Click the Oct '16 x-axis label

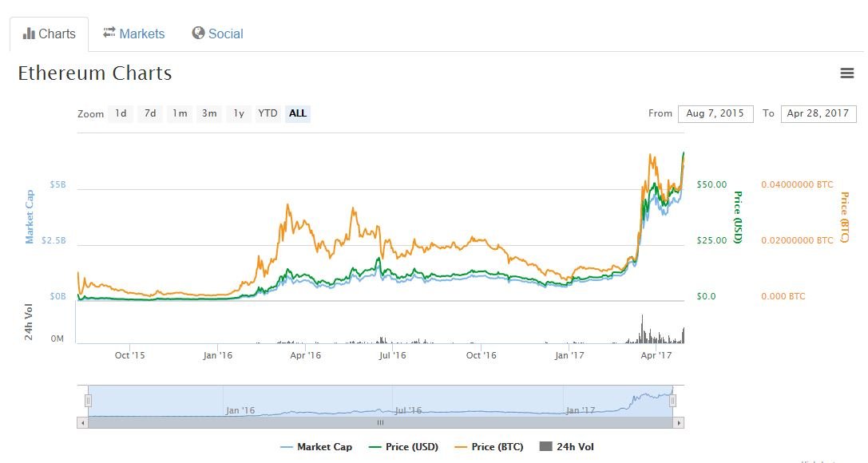point(481,355)
